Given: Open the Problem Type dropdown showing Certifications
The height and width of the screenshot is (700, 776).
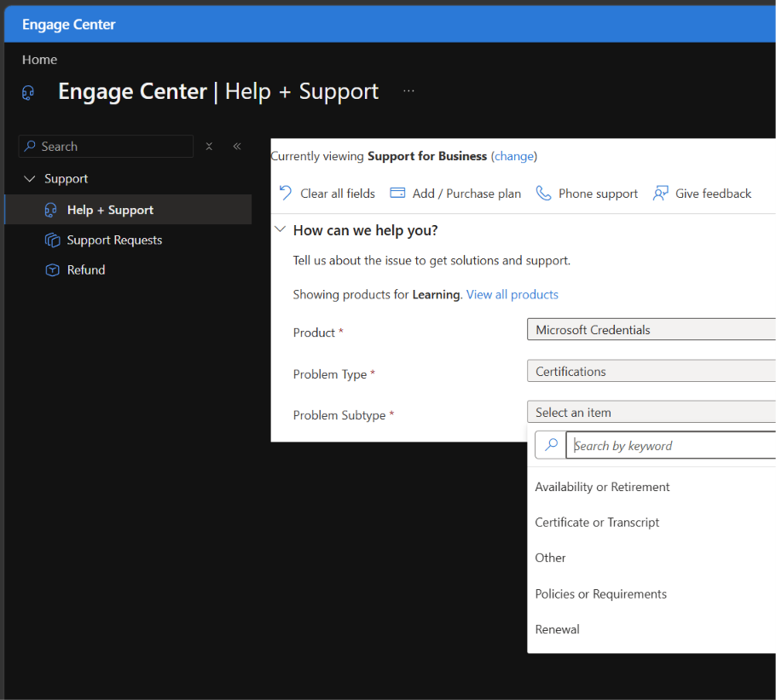Looking at the screenshot, I should [x=651, y=371].
